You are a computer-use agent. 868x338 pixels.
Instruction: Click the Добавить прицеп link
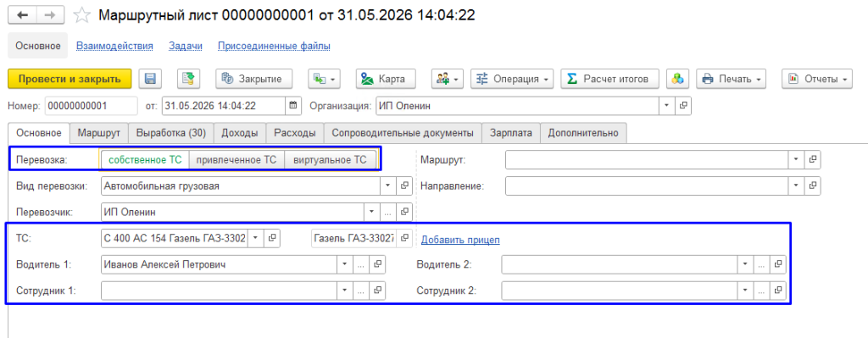(x=460, y=240)
